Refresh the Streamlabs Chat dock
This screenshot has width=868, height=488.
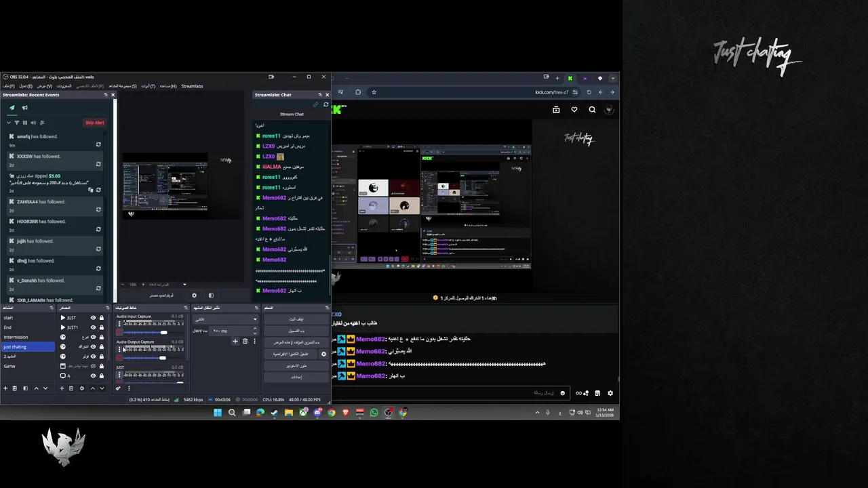coord(326,104)
